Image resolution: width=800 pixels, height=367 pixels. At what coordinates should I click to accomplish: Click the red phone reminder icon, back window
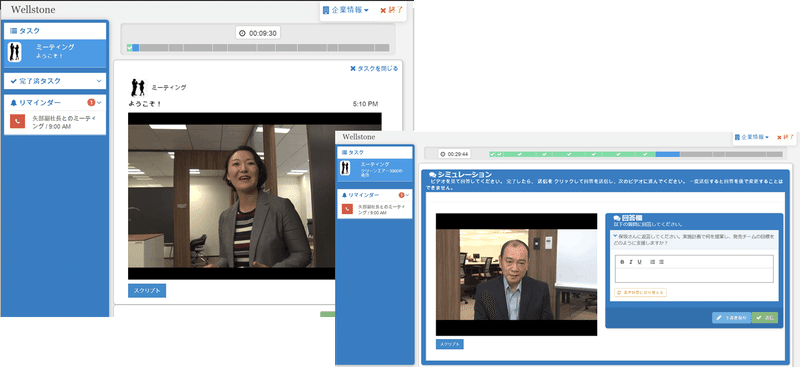[17, 121]
